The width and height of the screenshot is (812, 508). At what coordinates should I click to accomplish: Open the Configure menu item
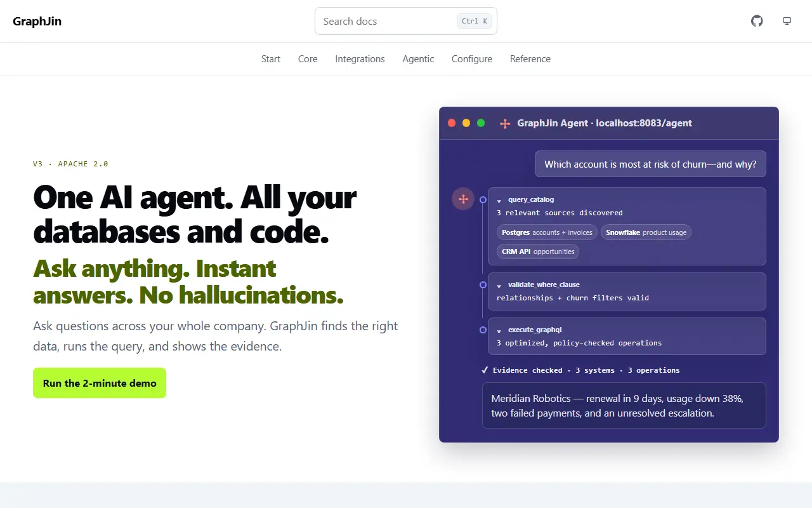click(x=472, y=59)
